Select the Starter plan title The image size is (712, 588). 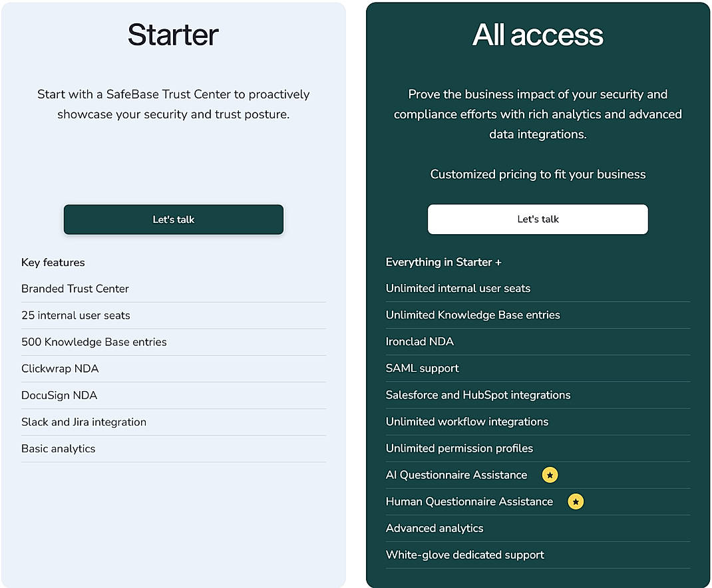(172, 35)
